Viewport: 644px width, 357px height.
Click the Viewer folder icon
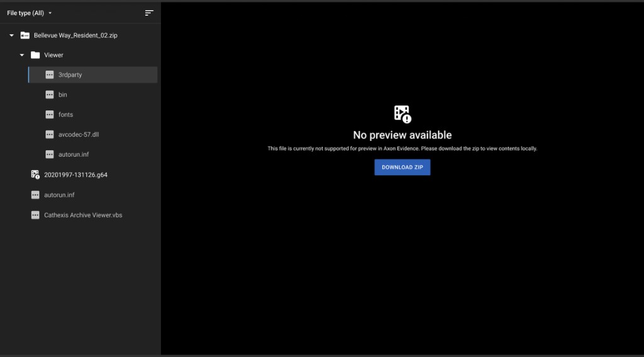(x=35, y=55)
